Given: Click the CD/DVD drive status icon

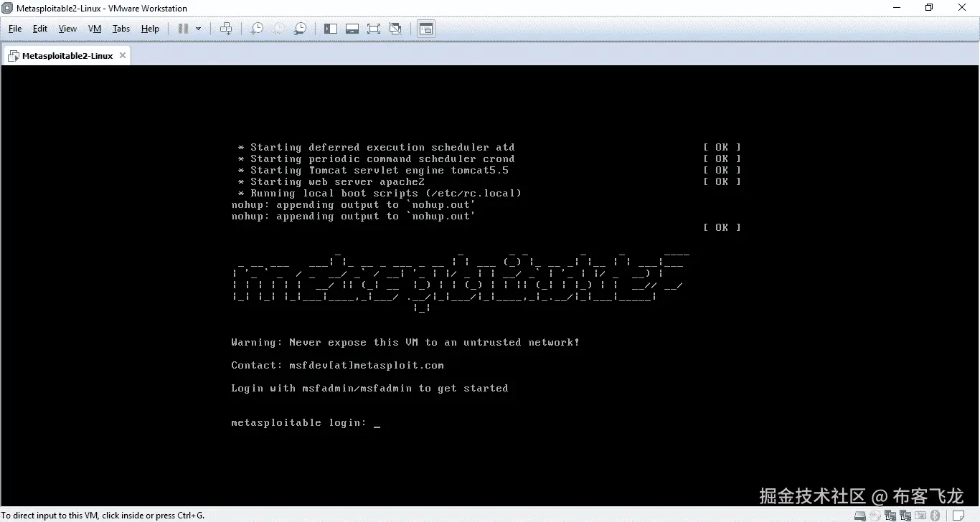Looking at the screenshot, I should click(x=875, y=515).
